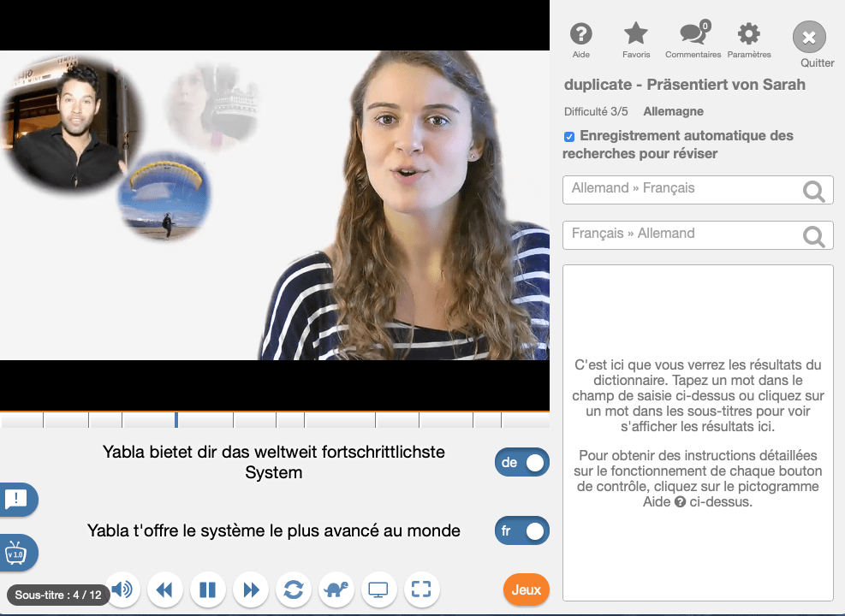
Task: Uncheck Enregistrement automatique des recherches
Action: (x=569, y=137)
